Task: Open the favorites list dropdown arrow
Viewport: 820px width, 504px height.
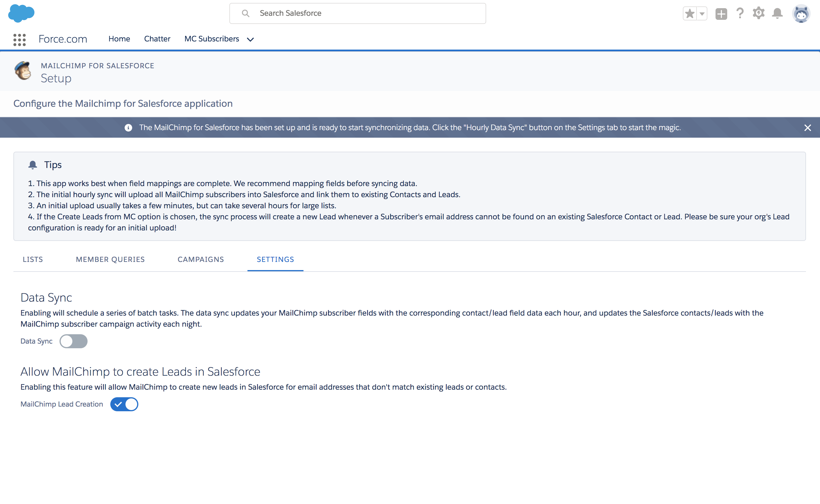Action: pyautogui.click(x=702, y=14)
